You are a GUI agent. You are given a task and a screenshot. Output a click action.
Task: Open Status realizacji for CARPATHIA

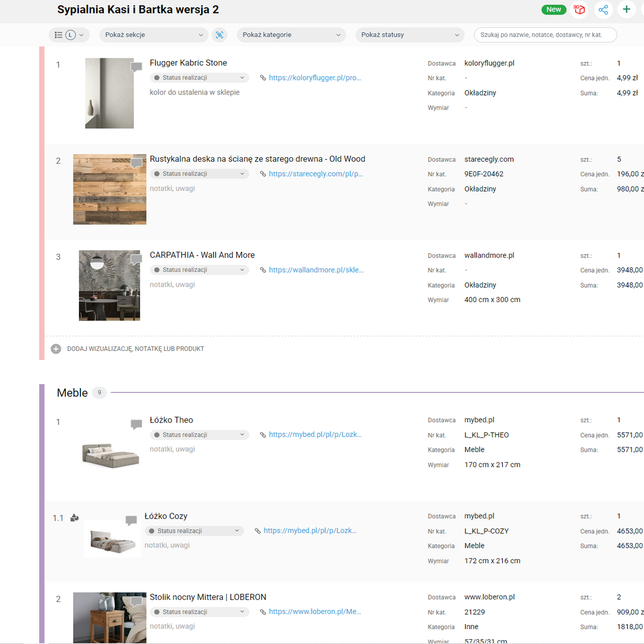tap(200, 270)
